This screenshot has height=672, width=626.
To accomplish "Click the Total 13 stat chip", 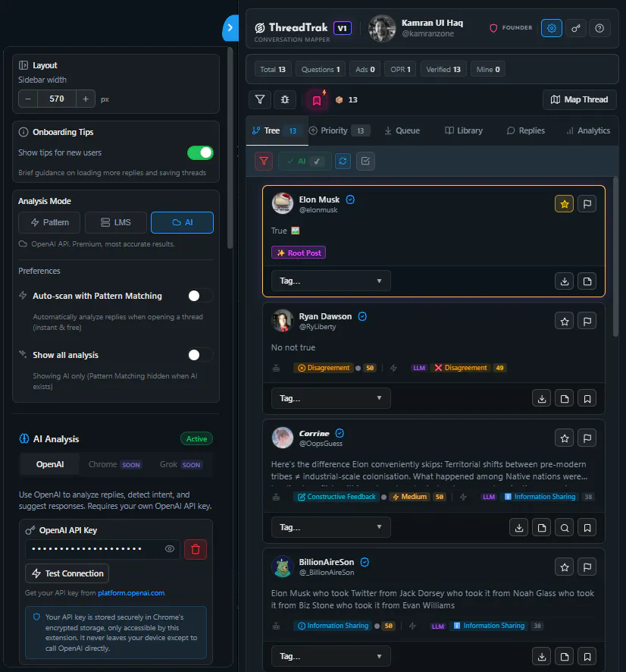I will click(x=273, y=70).
